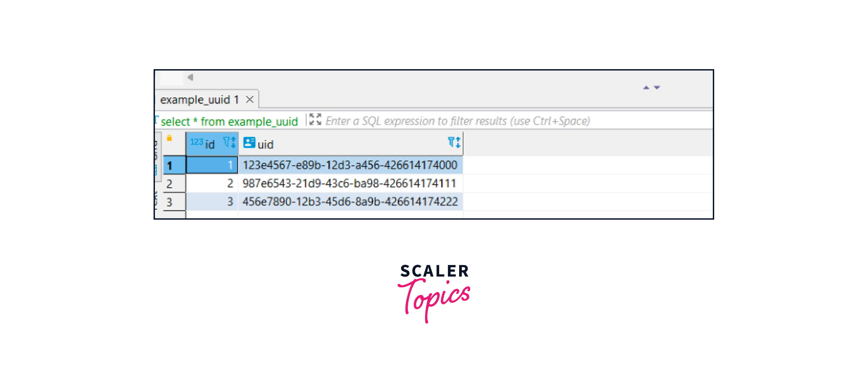Select row number 3 header
The width and height of the screenshot is (868, 376).
click(174, 202)
